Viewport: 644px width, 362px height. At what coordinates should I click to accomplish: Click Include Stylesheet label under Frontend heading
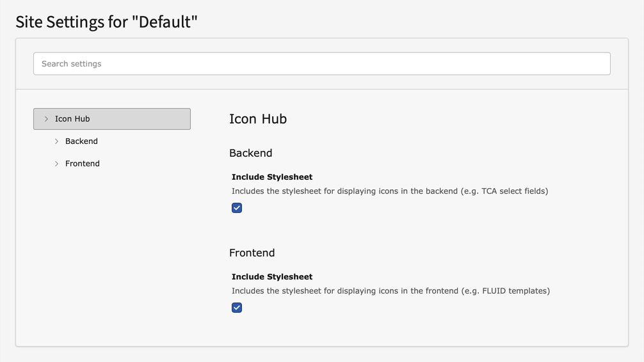[x=272, y=277]
